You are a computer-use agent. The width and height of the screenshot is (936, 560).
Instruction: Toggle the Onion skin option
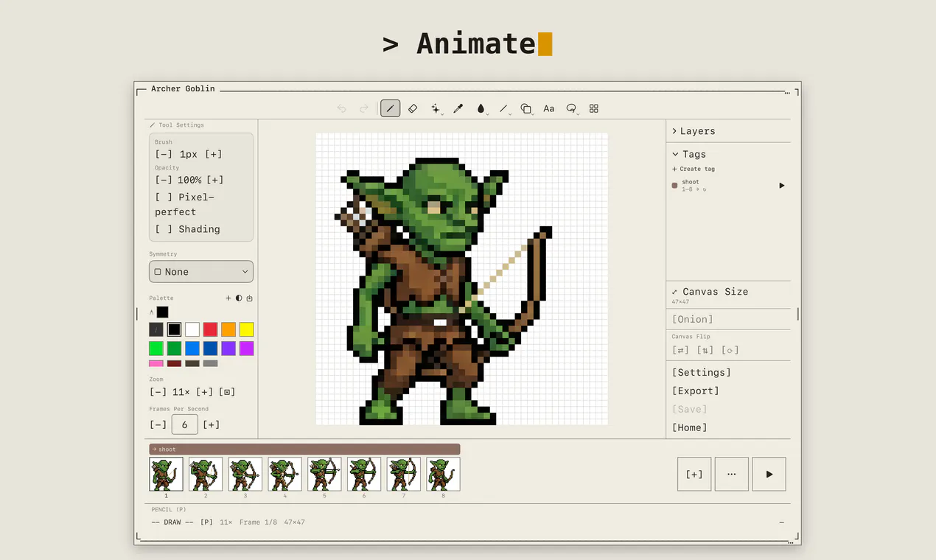pyautogui.click(x=692, y=319)
